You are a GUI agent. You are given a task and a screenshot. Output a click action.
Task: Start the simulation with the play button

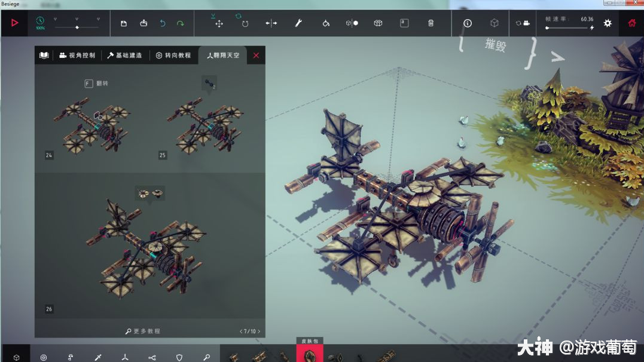coord(14,23)
